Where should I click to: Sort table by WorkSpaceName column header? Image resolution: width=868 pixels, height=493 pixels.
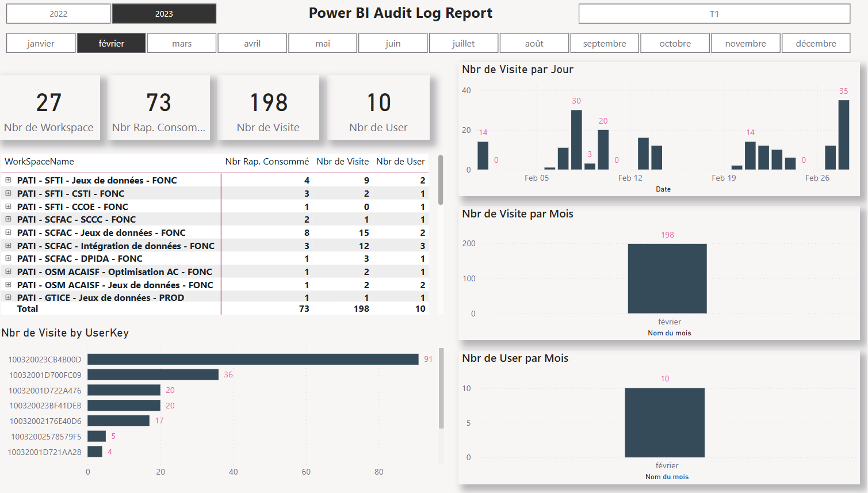click(x=39, y=162)
